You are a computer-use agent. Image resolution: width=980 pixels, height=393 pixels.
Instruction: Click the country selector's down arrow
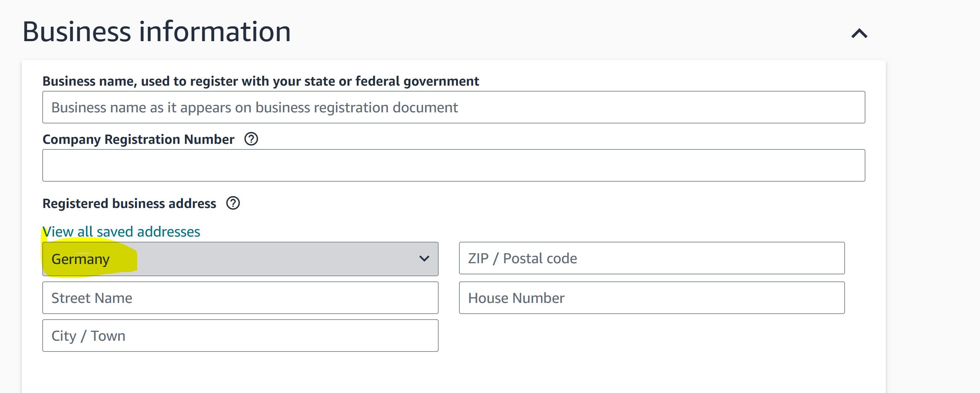pos(424,259)
